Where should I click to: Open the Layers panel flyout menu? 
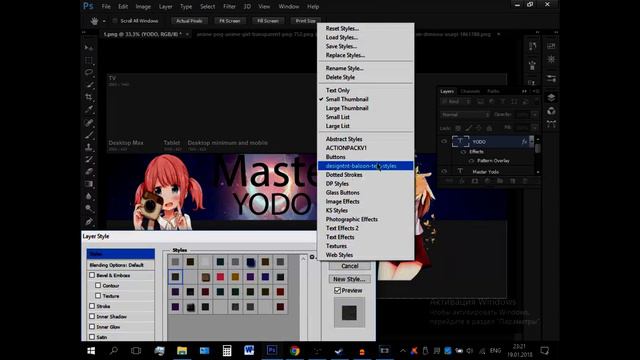point(536,91)
